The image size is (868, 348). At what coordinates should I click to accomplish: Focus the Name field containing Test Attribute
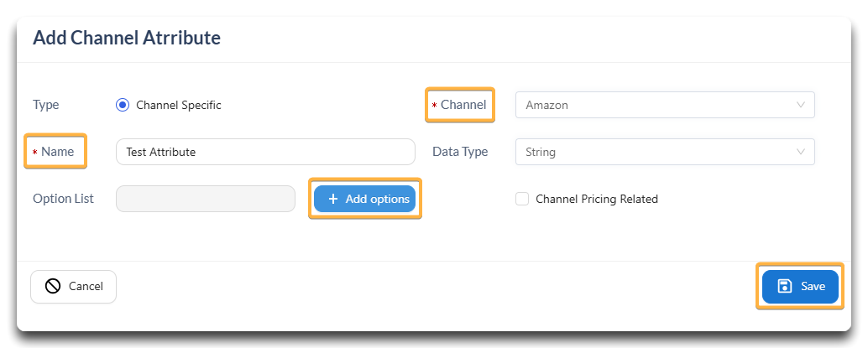pos(265,152)
